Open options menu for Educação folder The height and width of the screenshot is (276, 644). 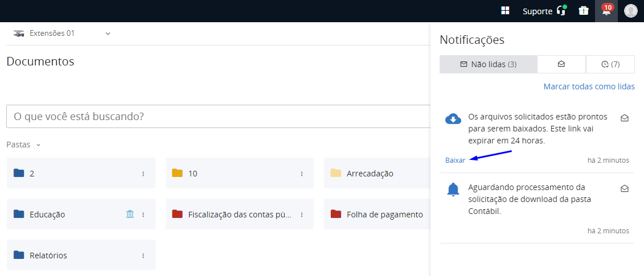point(143,215)
